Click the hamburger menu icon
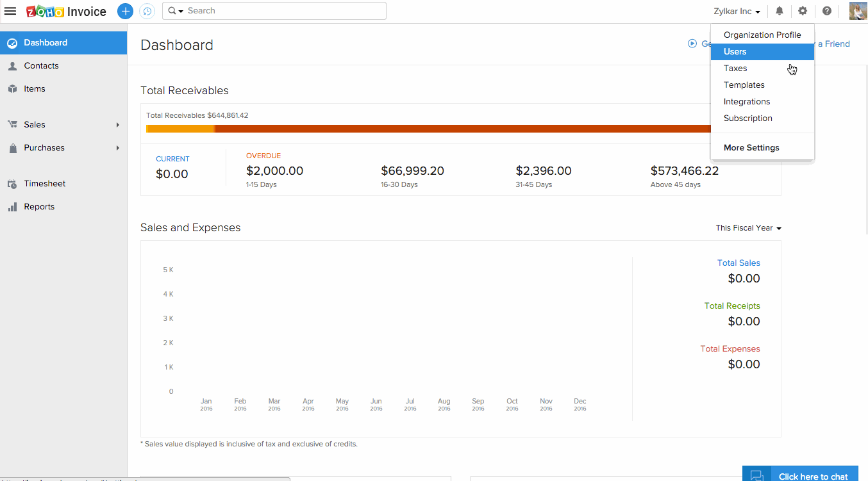Screen dimensions: 868x481 [x=10, y=11]
